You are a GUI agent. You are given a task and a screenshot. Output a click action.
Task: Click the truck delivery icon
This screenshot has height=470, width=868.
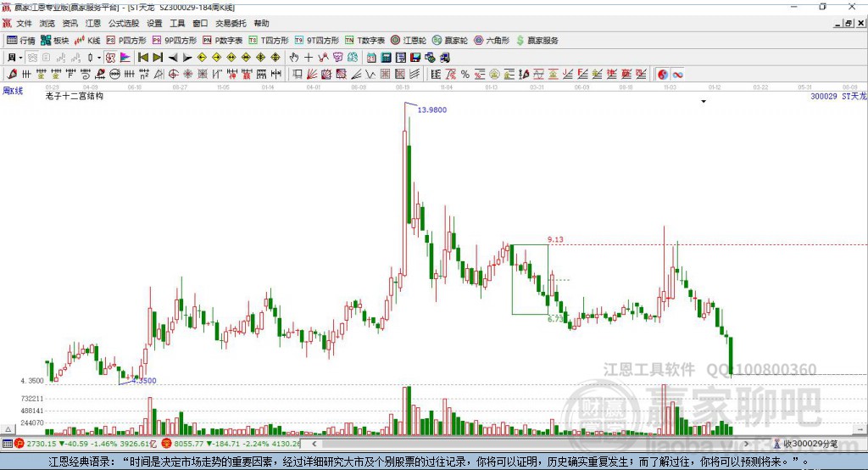[x=445, y=58]
